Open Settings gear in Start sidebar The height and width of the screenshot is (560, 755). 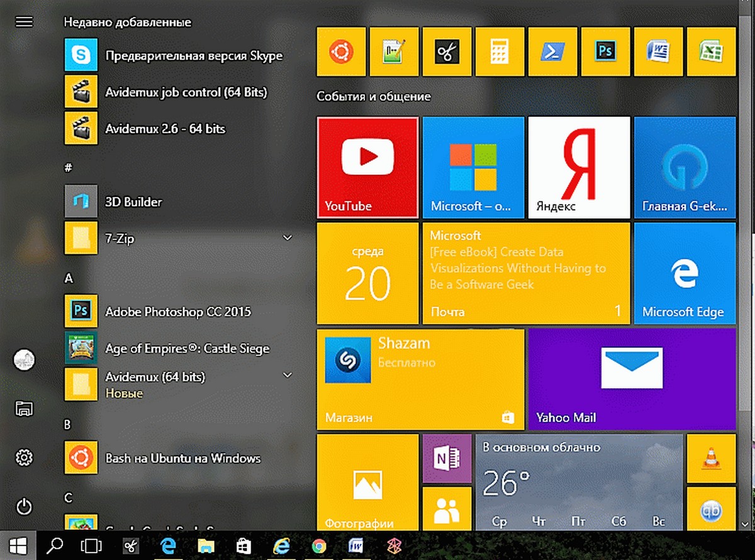[24, 457]
